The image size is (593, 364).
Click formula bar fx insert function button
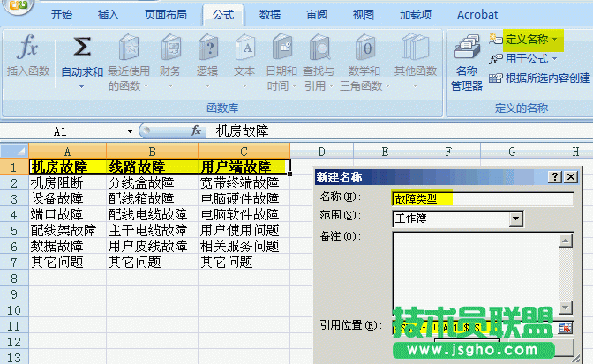point(196,131)
